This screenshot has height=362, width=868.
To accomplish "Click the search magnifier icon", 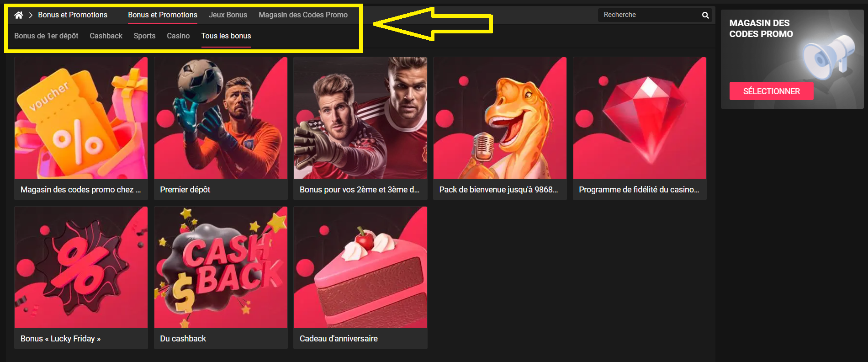I will coord(705,15).
